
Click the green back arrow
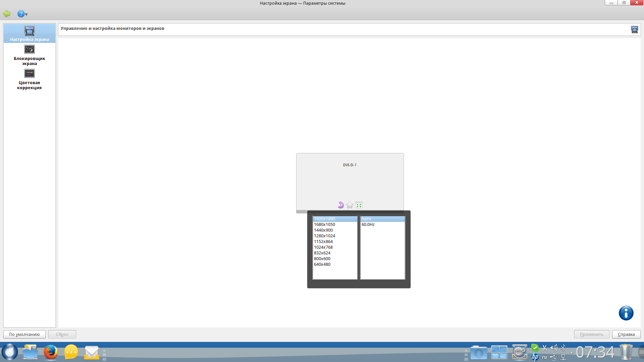[x=6, y=14]
